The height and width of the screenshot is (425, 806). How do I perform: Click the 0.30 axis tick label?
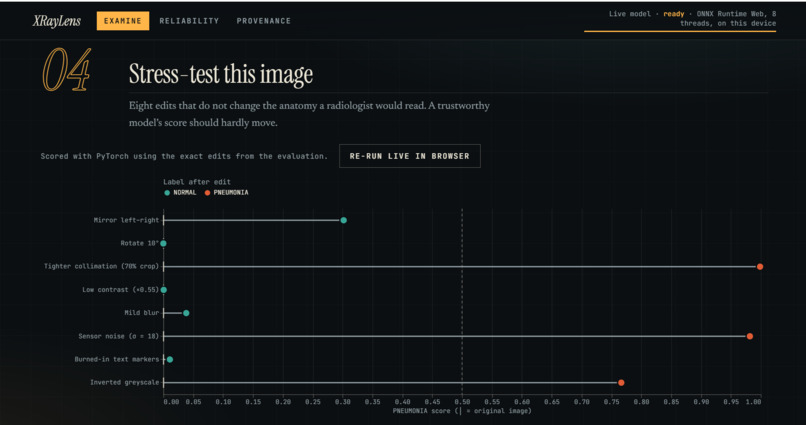(x=343, y=402)
